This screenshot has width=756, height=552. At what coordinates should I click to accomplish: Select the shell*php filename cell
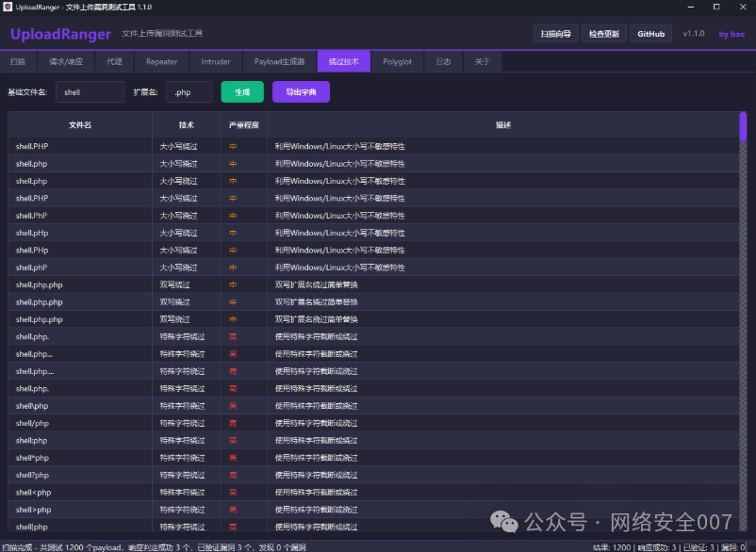point(80,458)
